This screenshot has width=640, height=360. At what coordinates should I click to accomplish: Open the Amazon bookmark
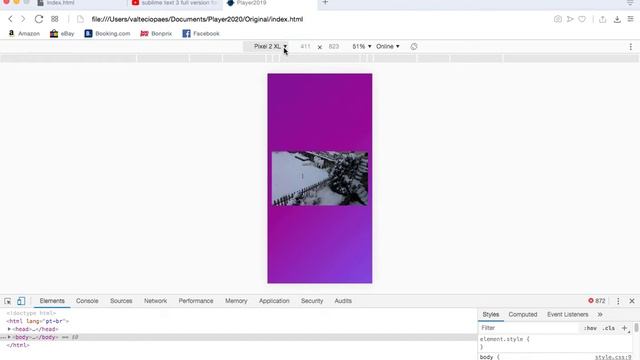coord(24,33)
